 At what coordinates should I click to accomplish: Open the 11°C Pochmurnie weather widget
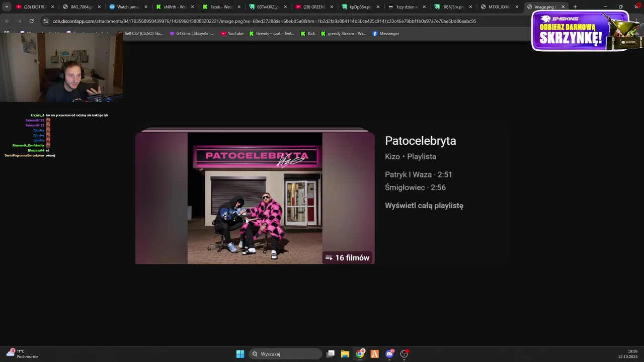(23, 354)
